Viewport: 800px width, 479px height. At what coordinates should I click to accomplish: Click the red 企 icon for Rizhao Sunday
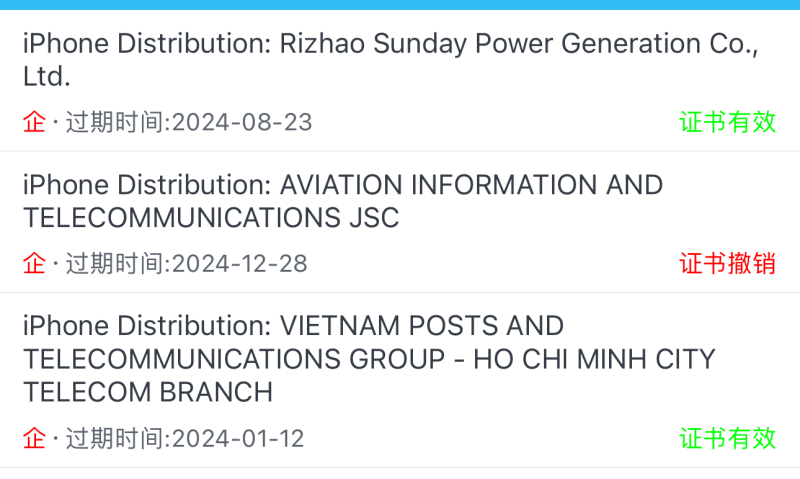pos(34,122)
